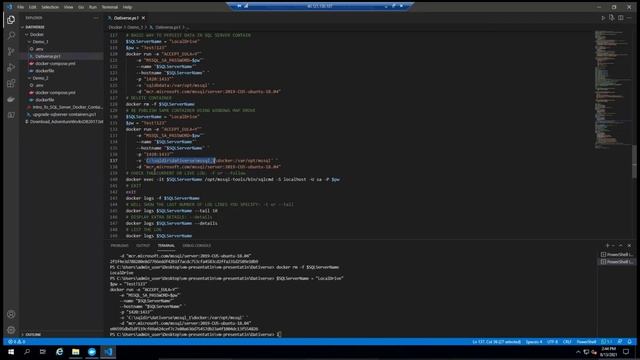The image size is (640, 360).
Task: Open the Extensions view
Action: 11,83
